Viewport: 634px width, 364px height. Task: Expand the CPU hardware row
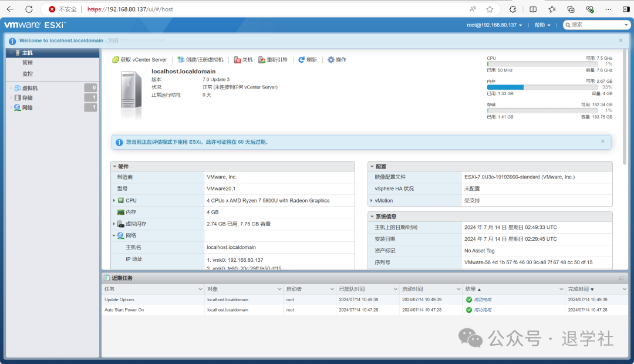coord(114,200)
